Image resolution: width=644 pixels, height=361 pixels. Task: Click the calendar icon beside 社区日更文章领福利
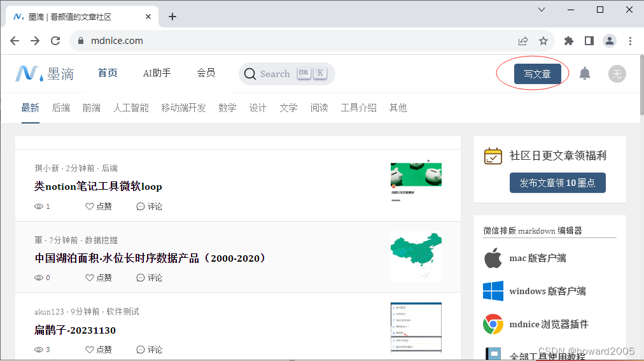click(493, 156)
